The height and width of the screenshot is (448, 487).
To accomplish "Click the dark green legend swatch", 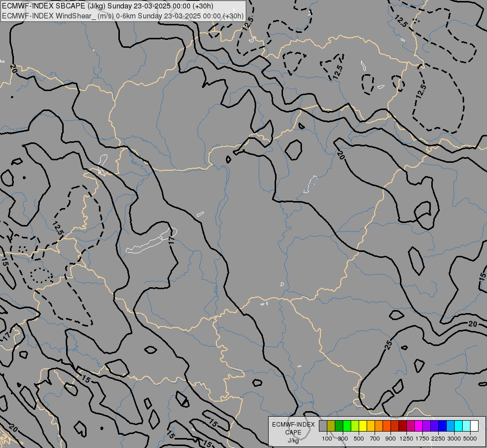I will coord(339,426).
